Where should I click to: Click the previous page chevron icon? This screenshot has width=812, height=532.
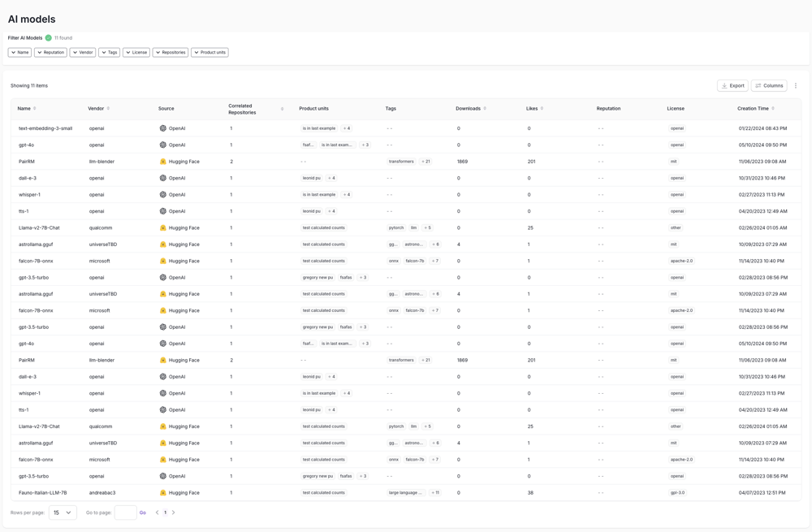pyautogui.click(x=158, y=513)
